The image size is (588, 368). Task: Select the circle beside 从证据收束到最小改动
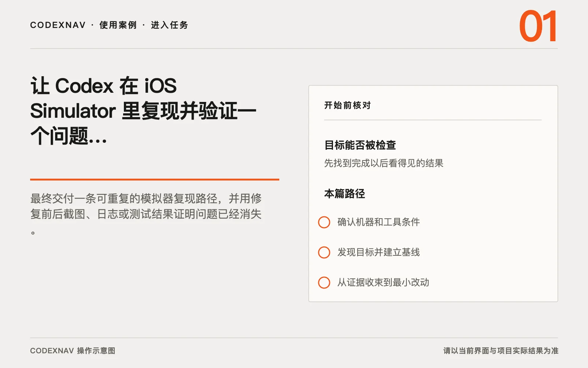pos(324,283)
